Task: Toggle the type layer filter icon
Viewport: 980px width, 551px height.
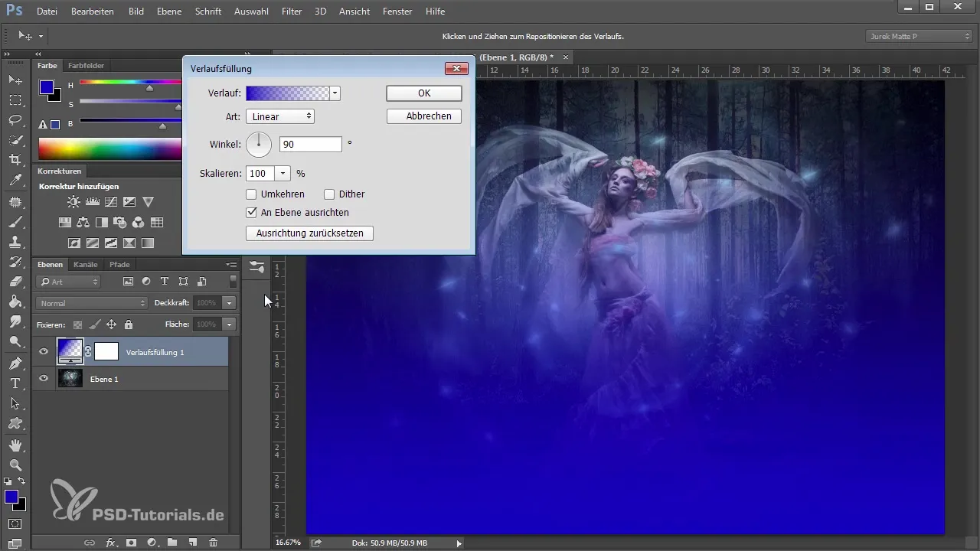Action: 165,282
